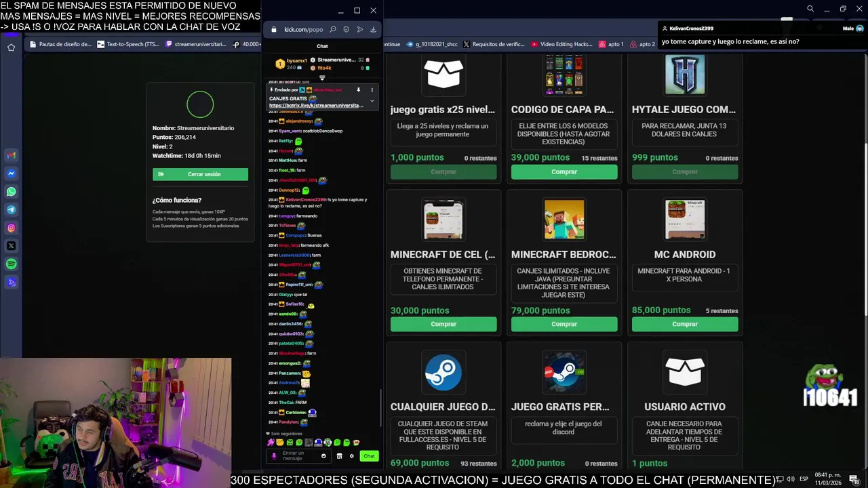The image size is (868, 488).
Task: Open Windows notification center icon
Action: (x=854, y=479)
